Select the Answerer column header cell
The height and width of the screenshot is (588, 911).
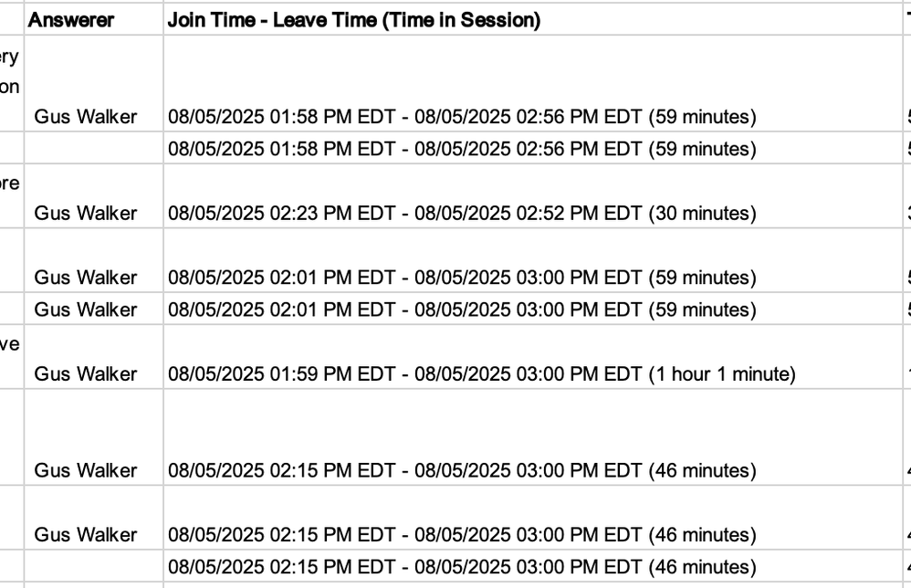coord(93,19)
